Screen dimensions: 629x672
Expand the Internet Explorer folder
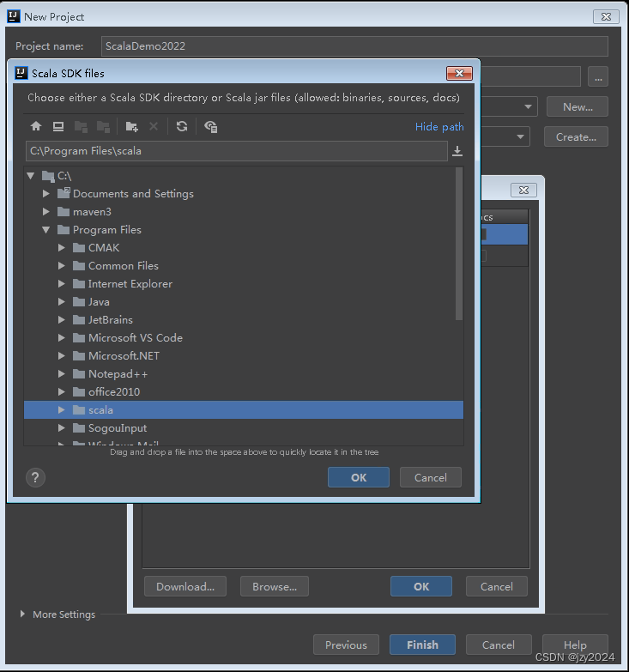61,284
